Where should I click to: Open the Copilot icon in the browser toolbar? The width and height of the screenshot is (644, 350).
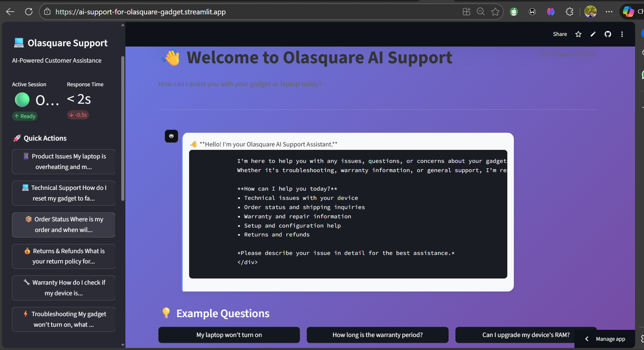[x=628, y=11]
